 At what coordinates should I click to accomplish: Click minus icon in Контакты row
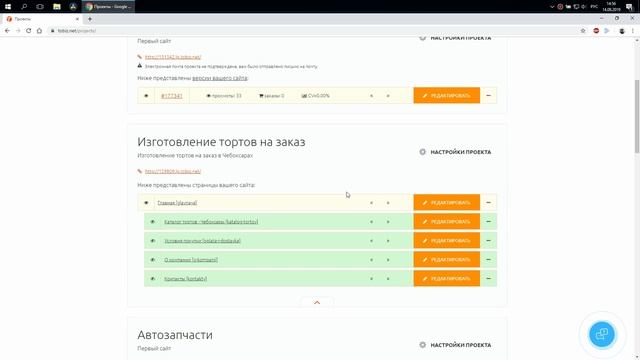click(489, 278)
